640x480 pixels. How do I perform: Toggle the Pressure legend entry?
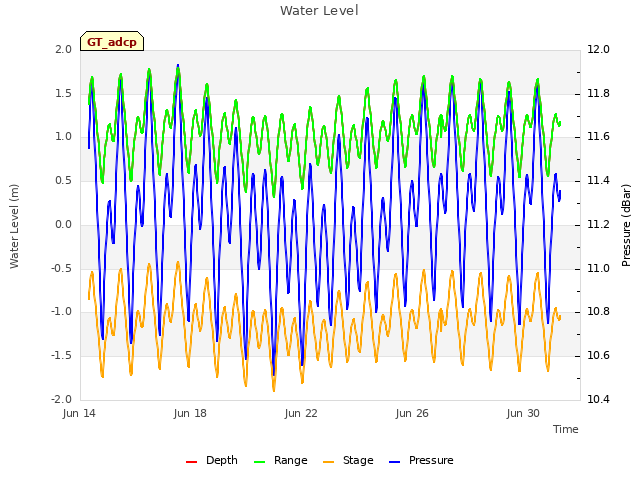coord(421,460)
